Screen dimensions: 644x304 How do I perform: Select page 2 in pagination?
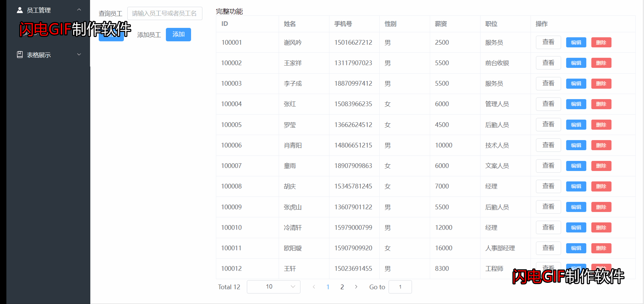342,287
